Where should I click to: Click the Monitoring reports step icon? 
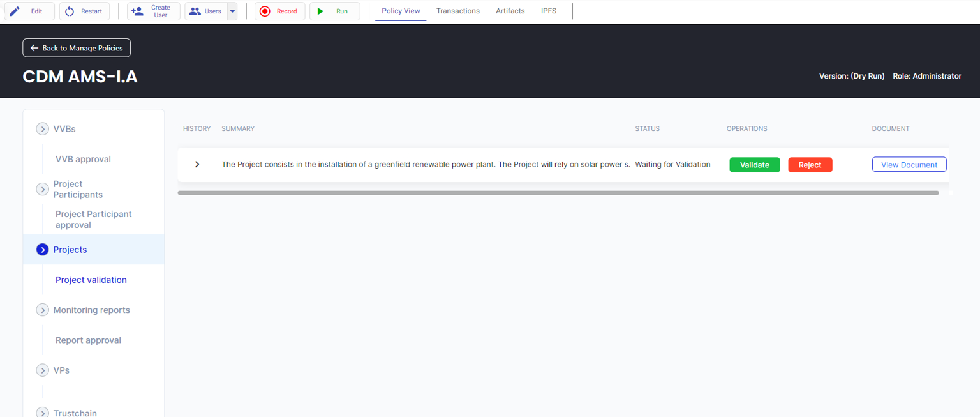(43, 310)
